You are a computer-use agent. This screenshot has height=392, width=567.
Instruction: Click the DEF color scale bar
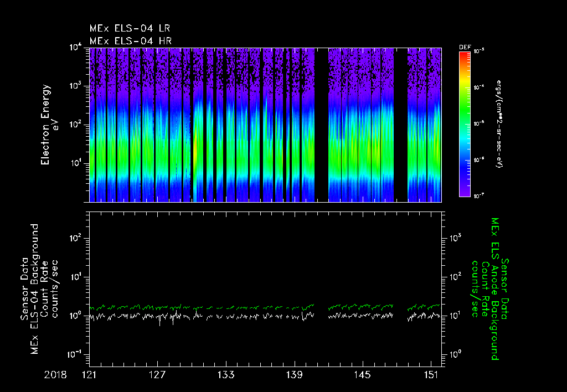point(465,125)
